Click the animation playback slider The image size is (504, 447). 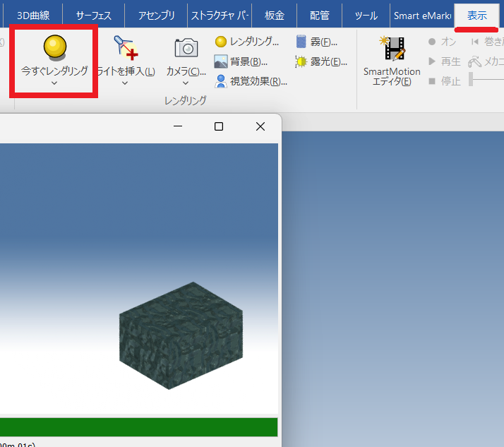point(486,79)
